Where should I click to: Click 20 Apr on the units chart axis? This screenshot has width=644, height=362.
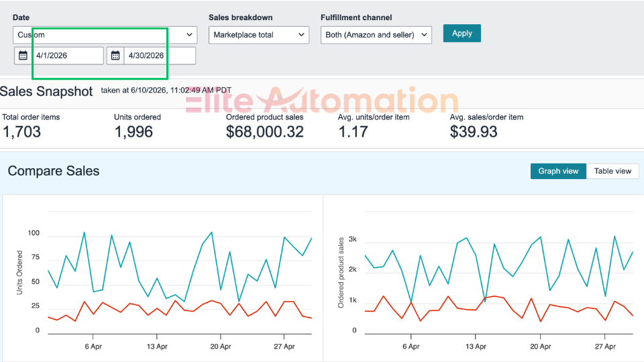point(221,347)
